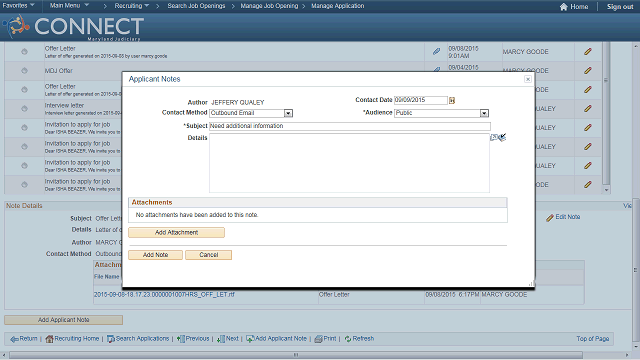Screen dimensions: 640x360
Task: Click the Home icon in top bar
Action: [564, 7]
